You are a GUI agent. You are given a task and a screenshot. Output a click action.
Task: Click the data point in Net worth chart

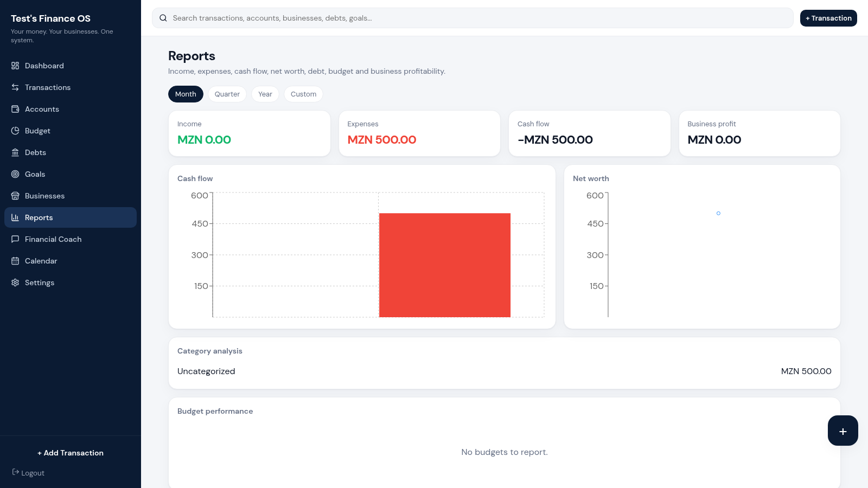[x=718, y=213]
